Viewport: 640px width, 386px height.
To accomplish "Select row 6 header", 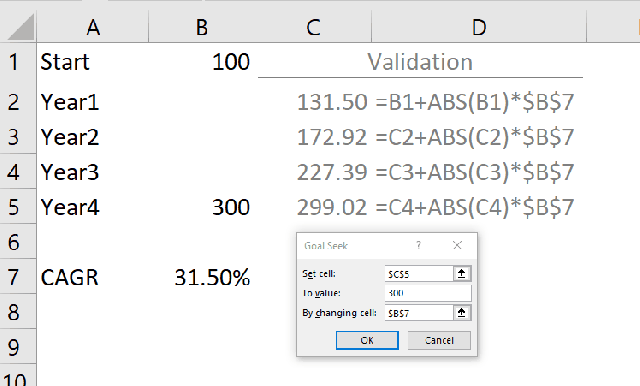I will 18,242.
